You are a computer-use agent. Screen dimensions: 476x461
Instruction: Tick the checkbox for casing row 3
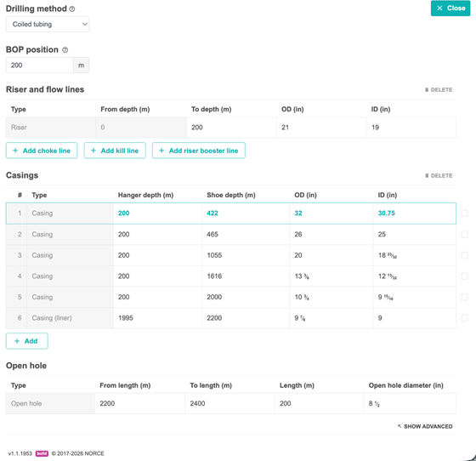(x=464, y=255)
